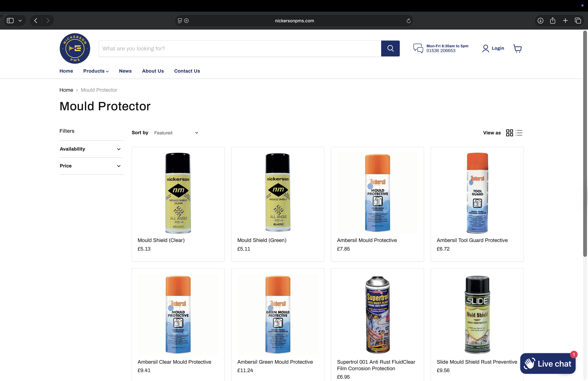Click the 'What are you looking for?' search field
Viewport: 588px width, 381px height.
(x=240, y=49)
